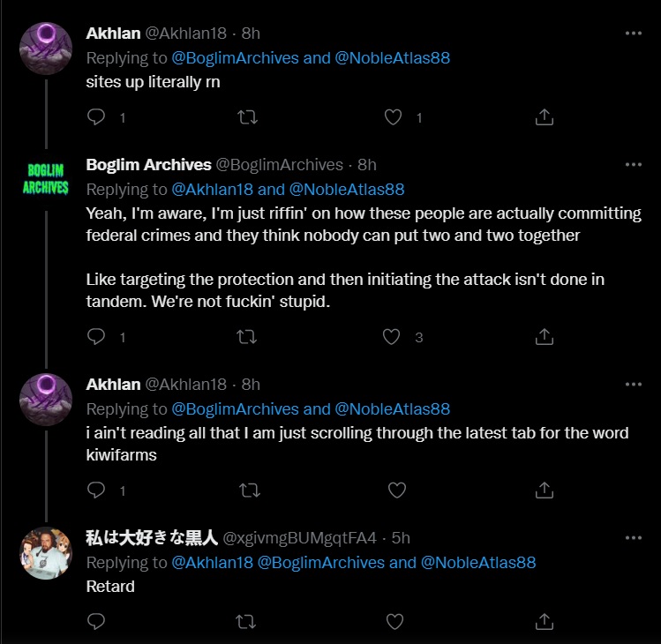Image resolution: width=661 pixels, height=644 pixels.
Task: Open more options on the last tweet
Action: click(634, 538)
